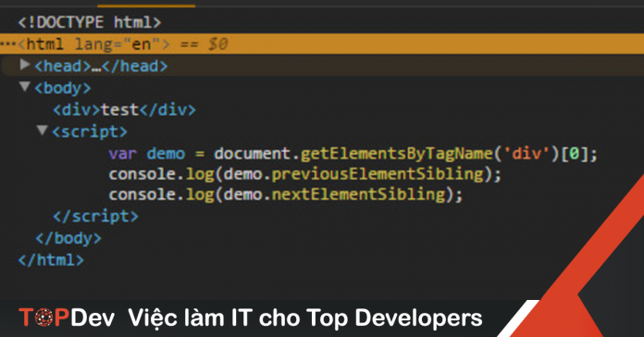Viewport: 644px width, 337px height.
Task: Expand the collapsed head element arrow
Action: [25, 65]
